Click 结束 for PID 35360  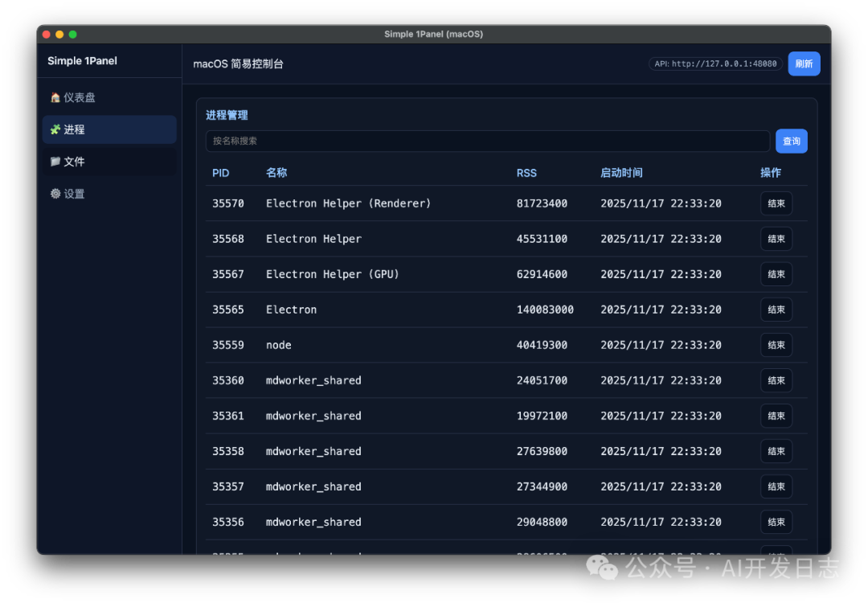click(x=776, y=380)
